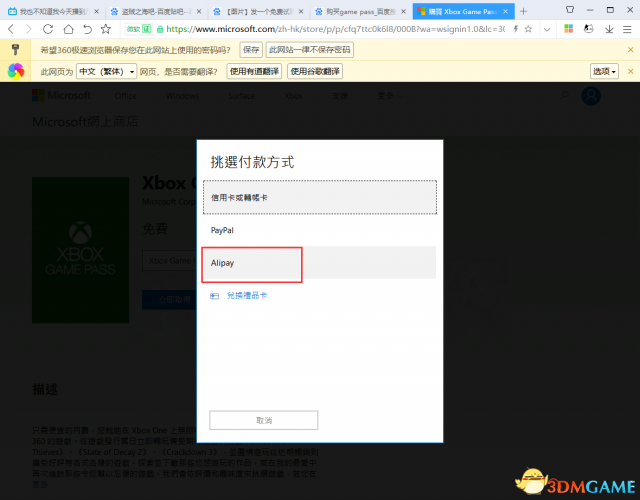Open the account avatar in site header
This screenshot has height=500, width=640.
(591, 96)
